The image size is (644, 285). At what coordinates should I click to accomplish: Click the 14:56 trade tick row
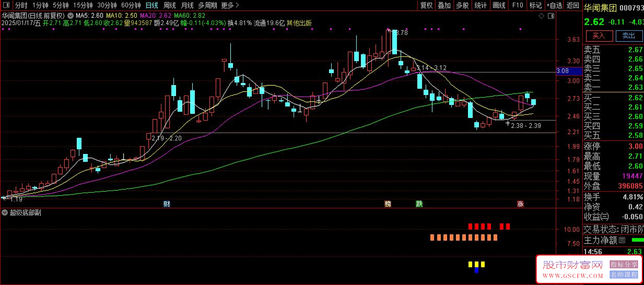pos(613,251)
